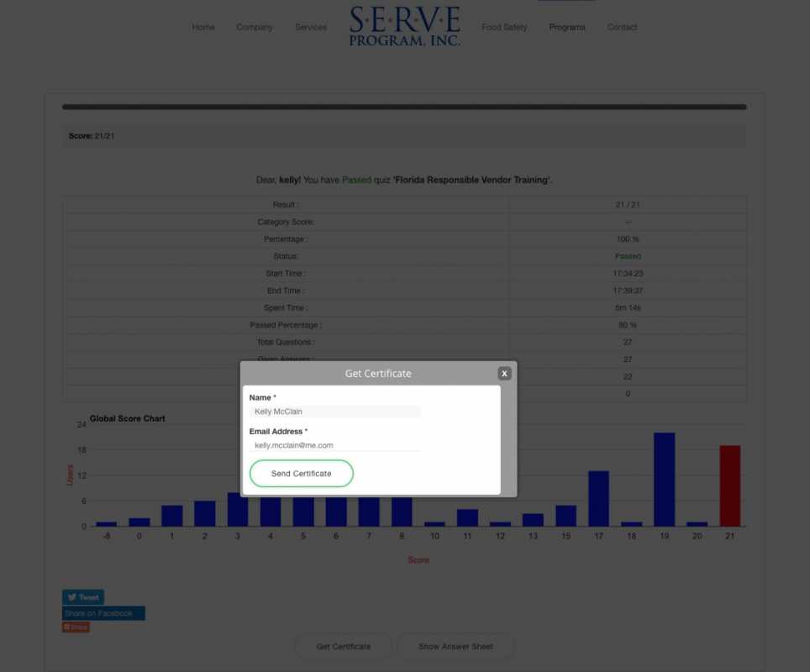Screen dimensions: 810x672
Task: Click the blue bar for score 19
Action: [x=664, y=480]
